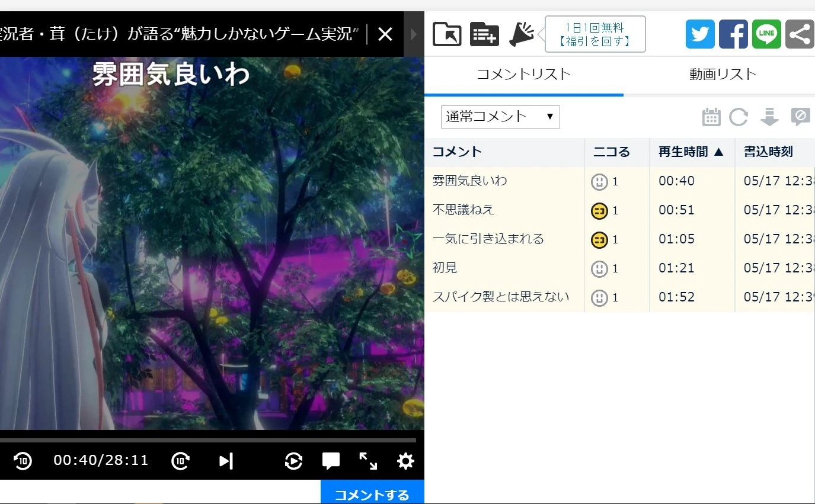Toggle continuous playback mode
Image resolution: width=815 pixels, height=504 pixels.
pos(293,461)
